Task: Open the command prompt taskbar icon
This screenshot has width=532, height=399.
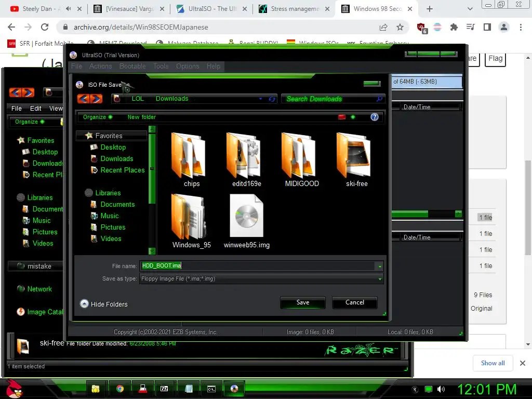Action: 211,389
